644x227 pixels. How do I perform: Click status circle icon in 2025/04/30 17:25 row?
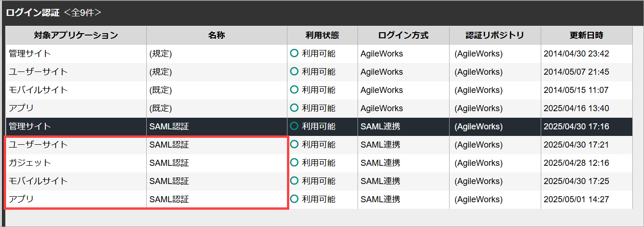pyautogui.click(x=294, y=181)
